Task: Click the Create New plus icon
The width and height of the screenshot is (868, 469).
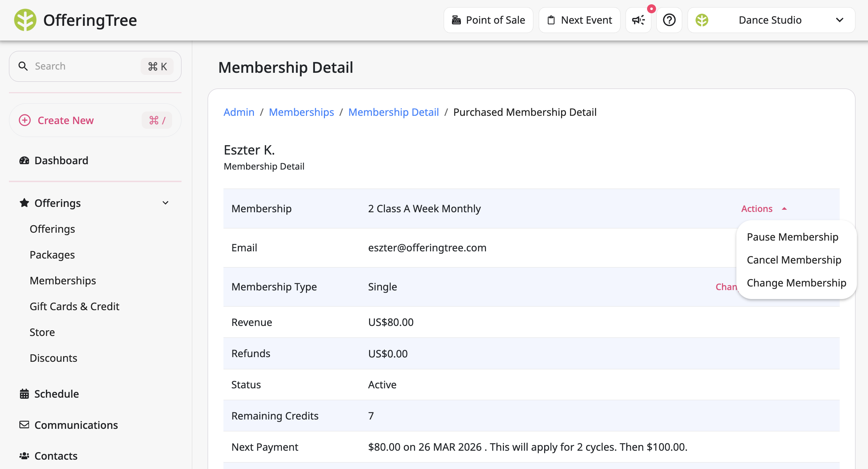Action: (x=25, y=120)
